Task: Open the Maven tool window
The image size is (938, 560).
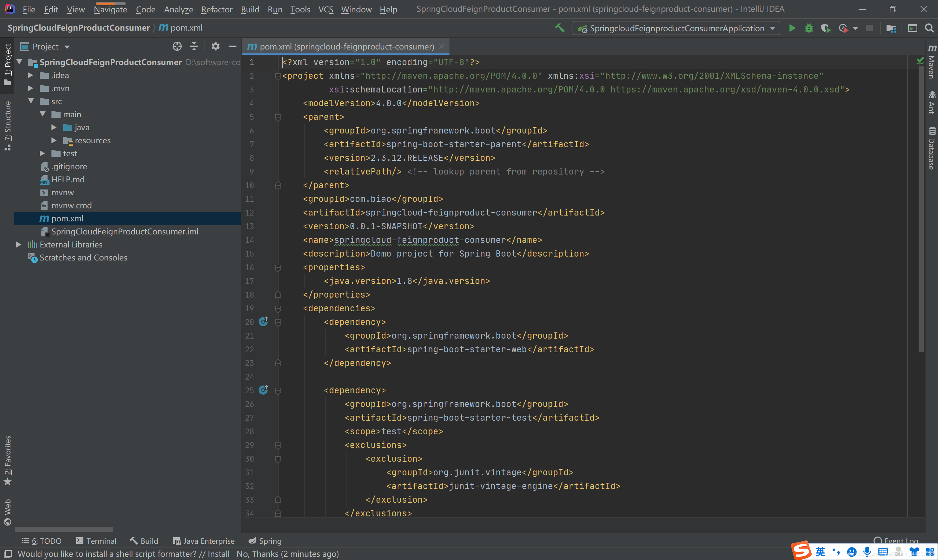Action: tap(931, 62)
